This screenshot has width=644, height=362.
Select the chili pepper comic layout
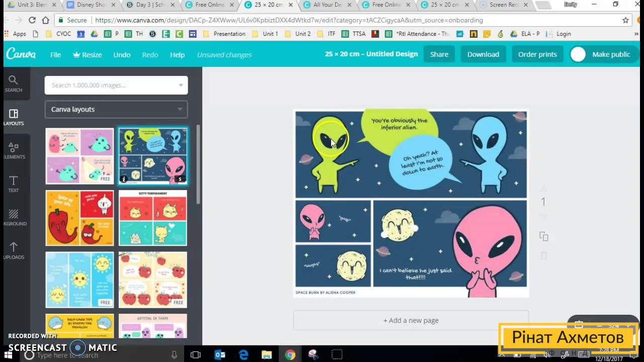click(x=79, y=218)
